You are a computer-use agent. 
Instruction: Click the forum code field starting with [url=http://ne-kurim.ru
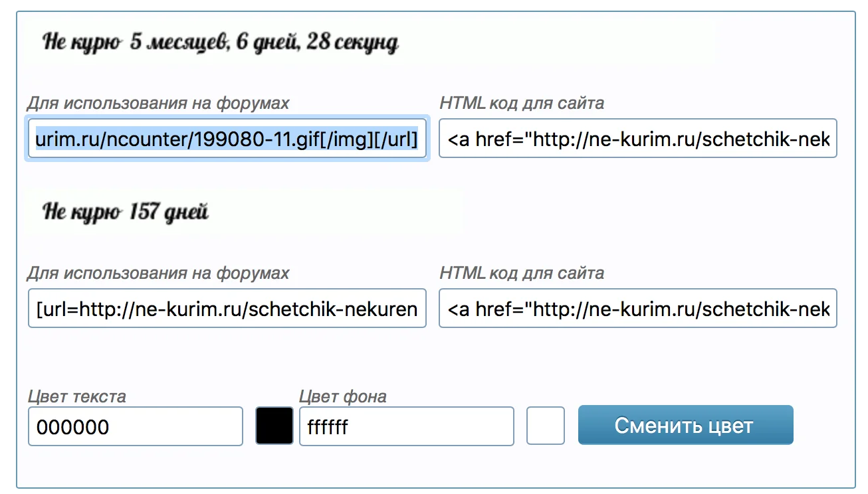click(x=227, y=309)
